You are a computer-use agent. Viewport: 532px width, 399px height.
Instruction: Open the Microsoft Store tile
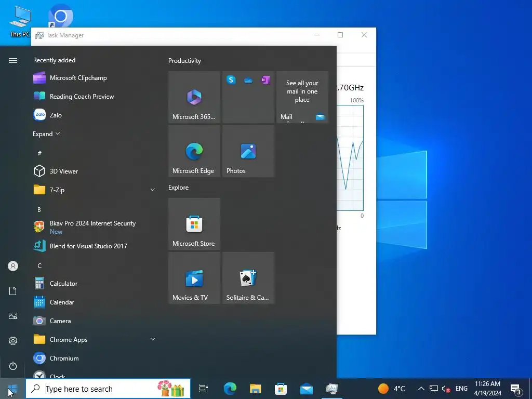pyautogui.click(x=194, y=224)
